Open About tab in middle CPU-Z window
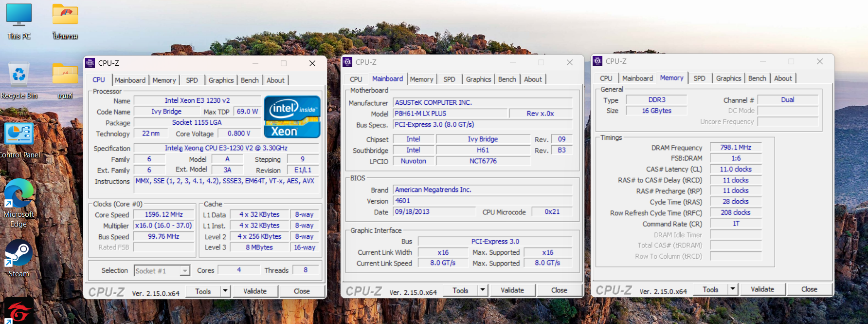Screen dimensions: 868x324 pos(533,79)
